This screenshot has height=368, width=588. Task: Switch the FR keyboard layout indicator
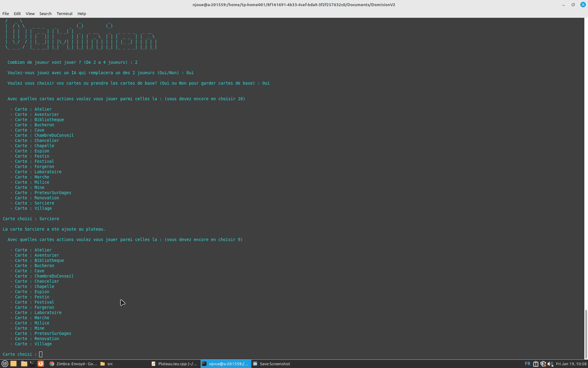coord(527,364)
